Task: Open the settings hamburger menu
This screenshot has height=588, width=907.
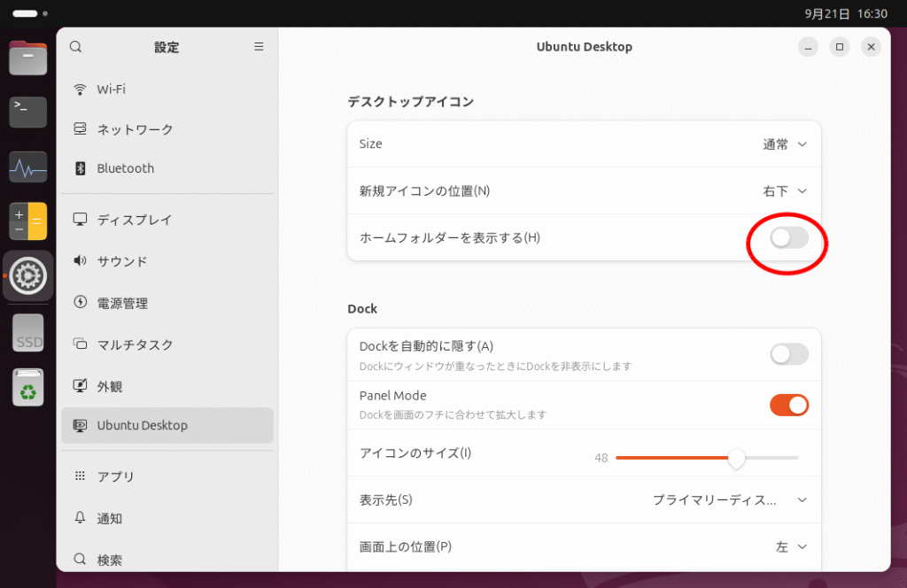Action: pos(259,47)
